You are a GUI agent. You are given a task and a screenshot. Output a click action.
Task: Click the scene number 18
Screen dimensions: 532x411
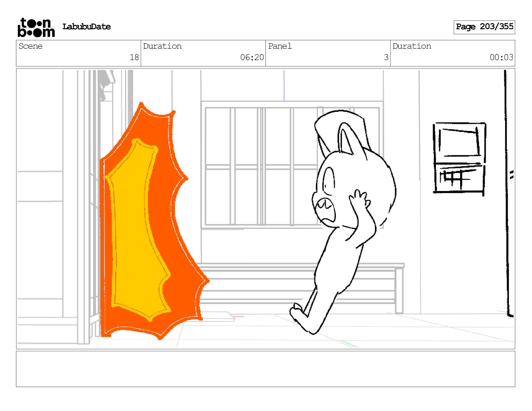[x=134, y=57]
